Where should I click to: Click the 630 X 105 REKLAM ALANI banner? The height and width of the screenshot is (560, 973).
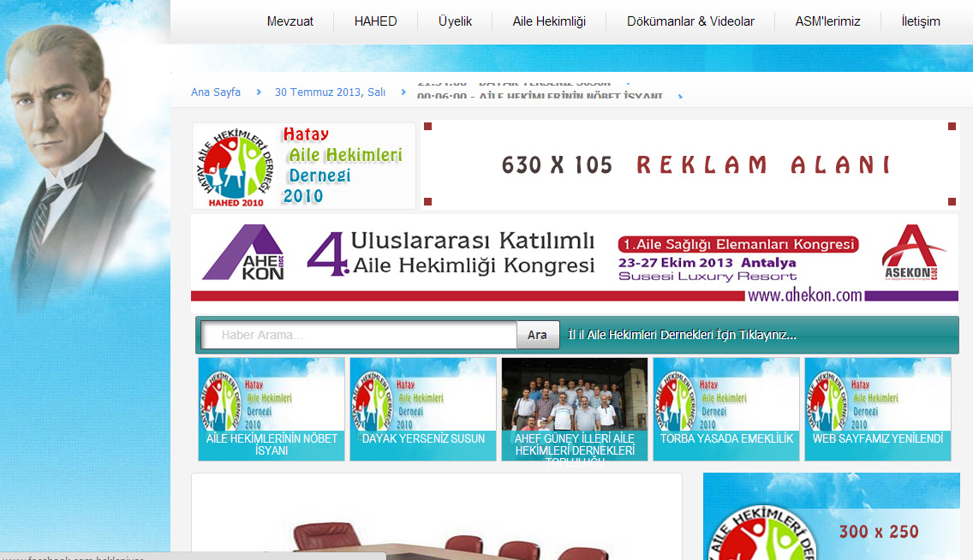coord(689,165)
